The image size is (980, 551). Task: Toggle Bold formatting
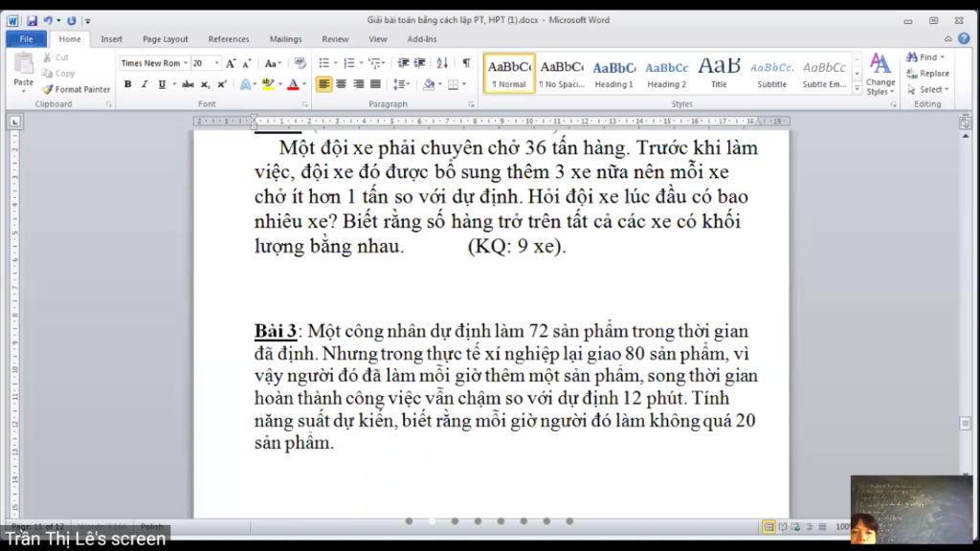127,84
